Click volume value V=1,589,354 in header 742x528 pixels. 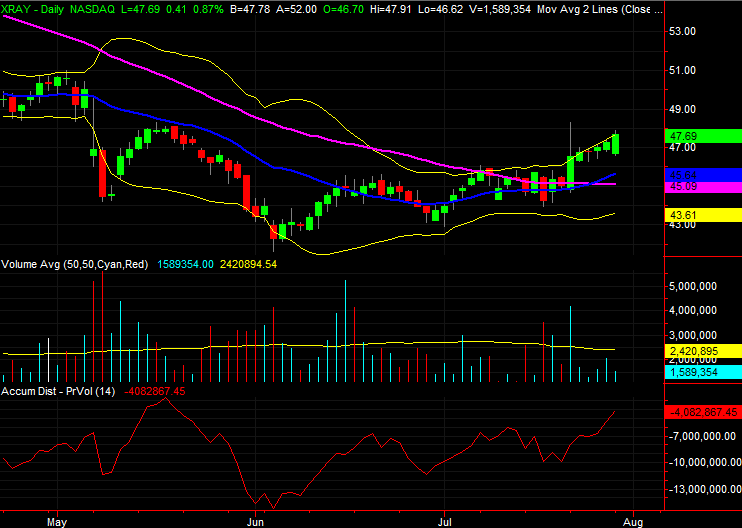pyautogui.click(x=499, y=9)
